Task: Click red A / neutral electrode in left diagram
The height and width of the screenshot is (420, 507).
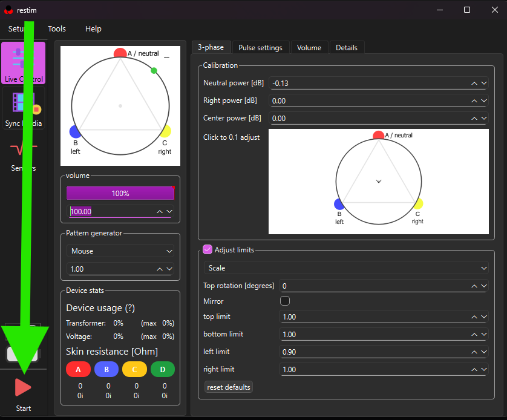Action: tap(120, 53)
